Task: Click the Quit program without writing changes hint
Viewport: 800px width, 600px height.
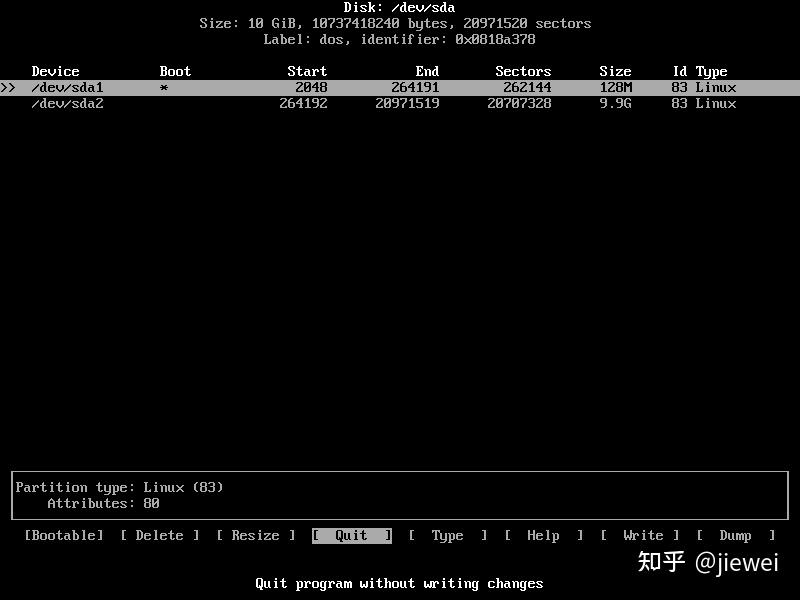Action: [x=400, y=583]
